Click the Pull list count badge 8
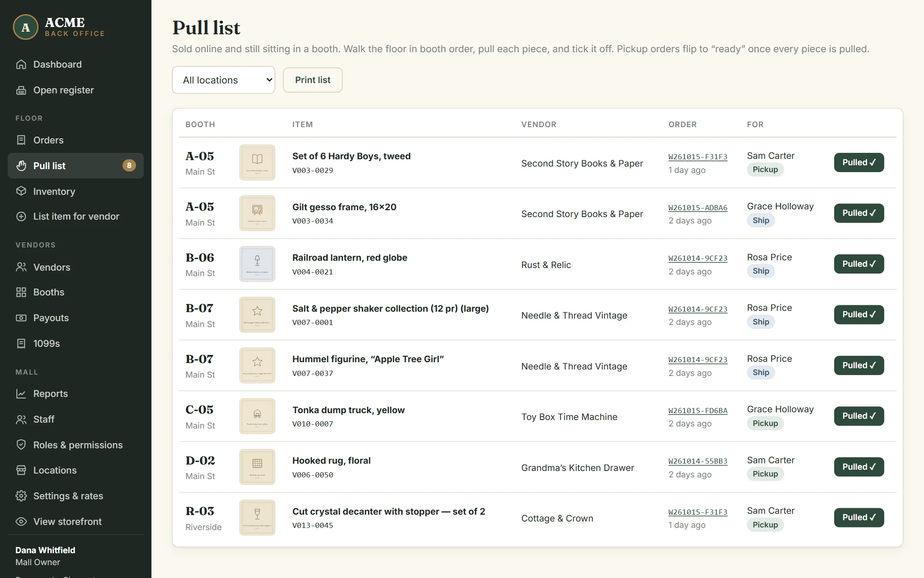This screenshot has height=578, width=924. pyautogui.click(x=129, y=166)
